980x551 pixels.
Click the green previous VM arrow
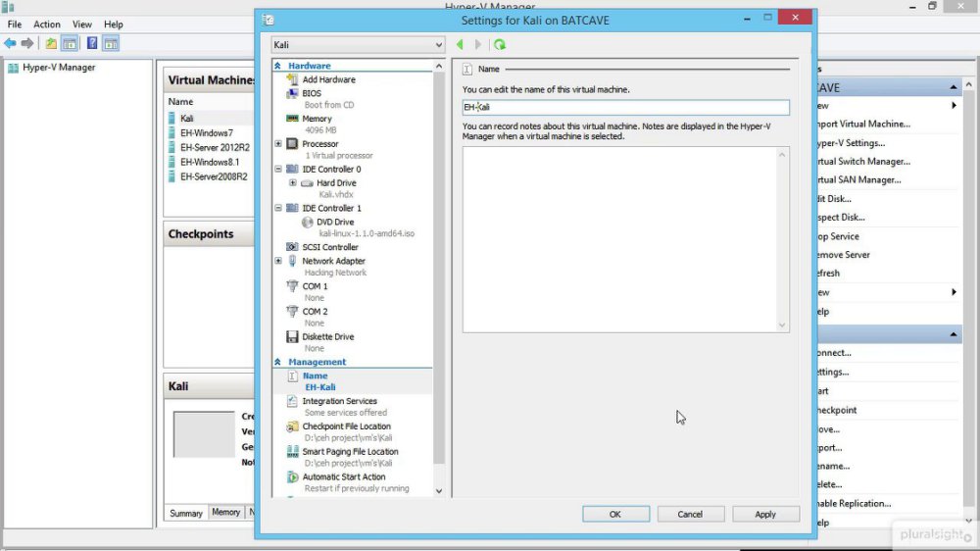(x=460, y=44)
